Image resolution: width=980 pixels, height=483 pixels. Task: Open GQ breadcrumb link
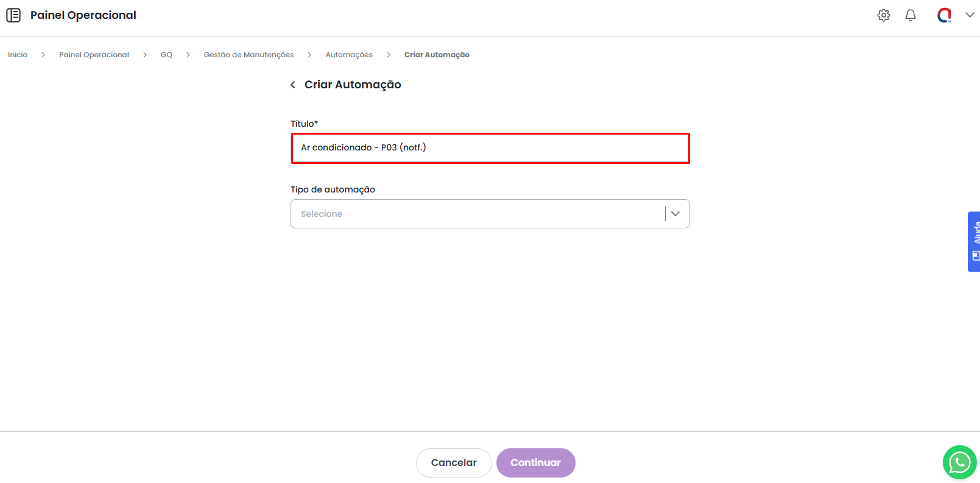pyautogui.click(x=166, y=55)
